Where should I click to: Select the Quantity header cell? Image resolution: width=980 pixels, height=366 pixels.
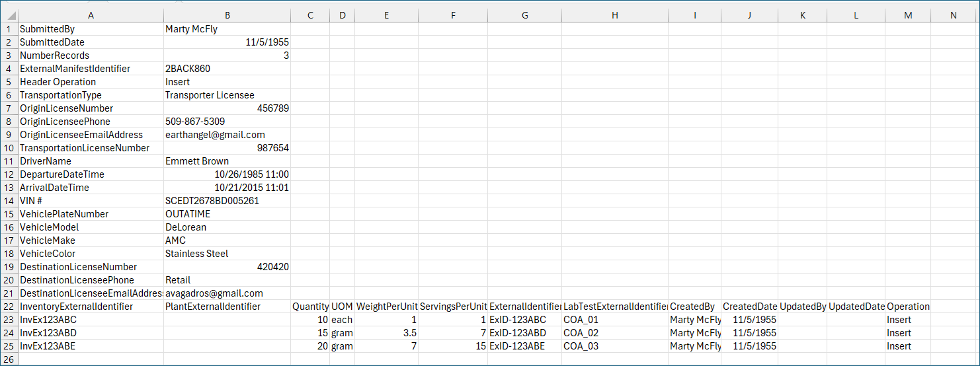310,307
